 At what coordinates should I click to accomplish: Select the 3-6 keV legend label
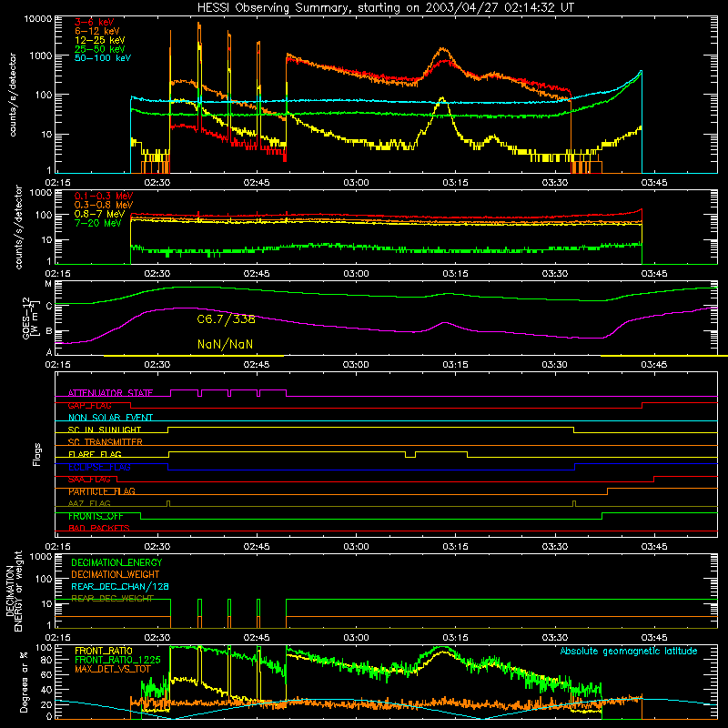(x=95, y=22)
